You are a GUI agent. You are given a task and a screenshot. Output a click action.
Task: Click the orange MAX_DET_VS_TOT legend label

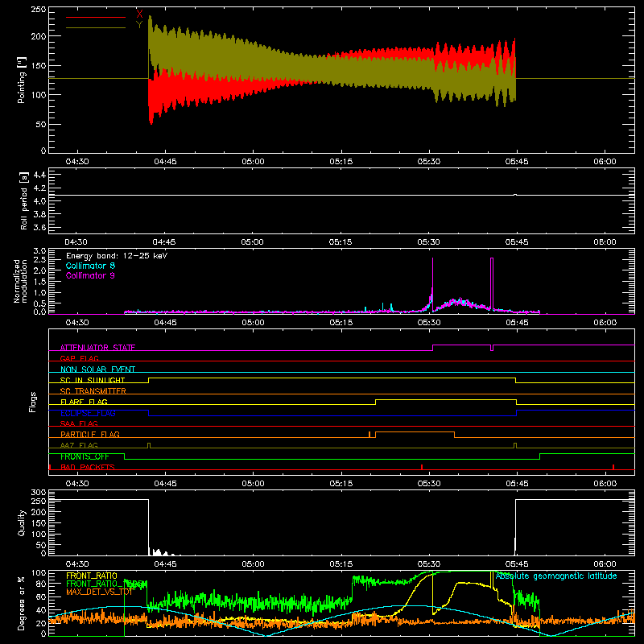coord(99,592)
